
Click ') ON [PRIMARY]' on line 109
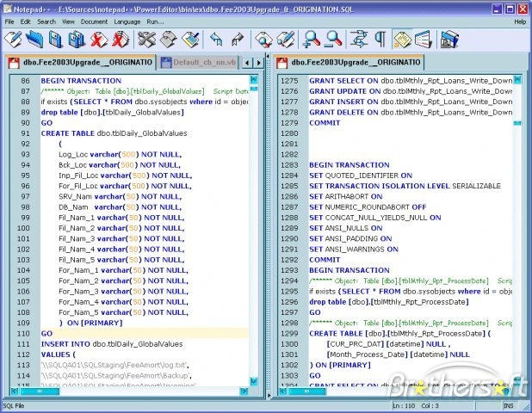click(90, 323)
